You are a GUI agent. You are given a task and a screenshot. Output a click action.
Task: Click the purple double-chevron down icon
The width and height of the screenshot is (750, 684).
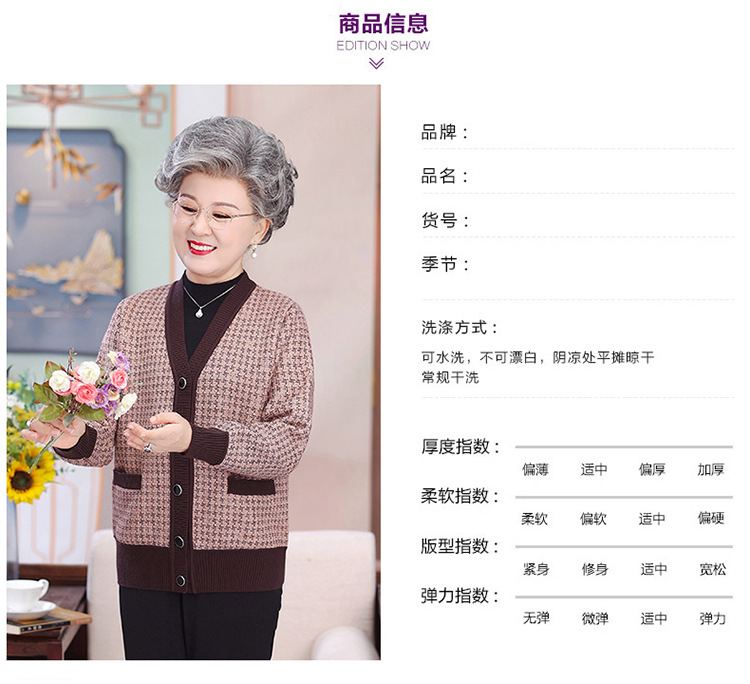click(376, 64)
